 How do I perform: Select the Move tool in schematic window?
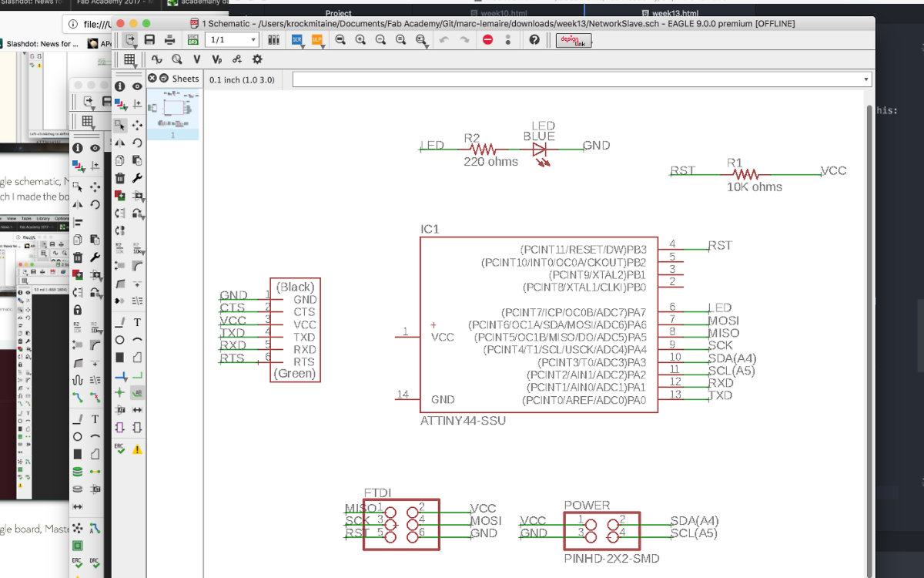pyautogui.click(x=137, y=124)
